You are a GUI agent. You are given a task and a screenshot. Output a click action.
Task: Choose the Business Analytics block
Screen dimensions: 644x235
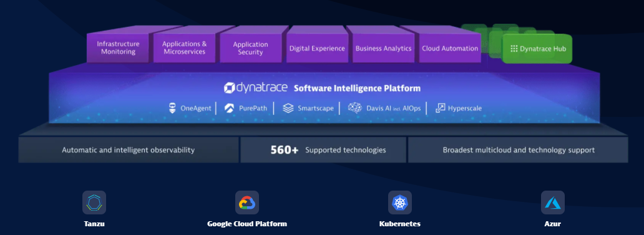click(384, 48)
